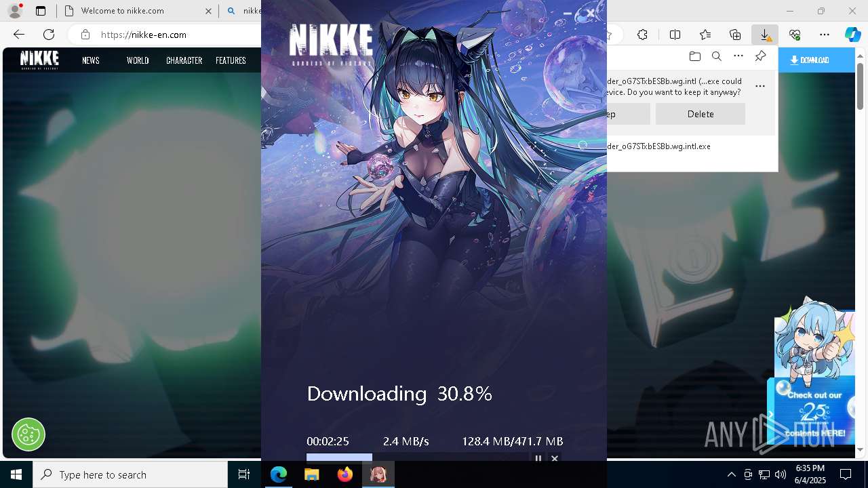This screenshot has height=488, width=868.
Task: Minimize the NIKKE launcher window
Action: coord(568,13)
